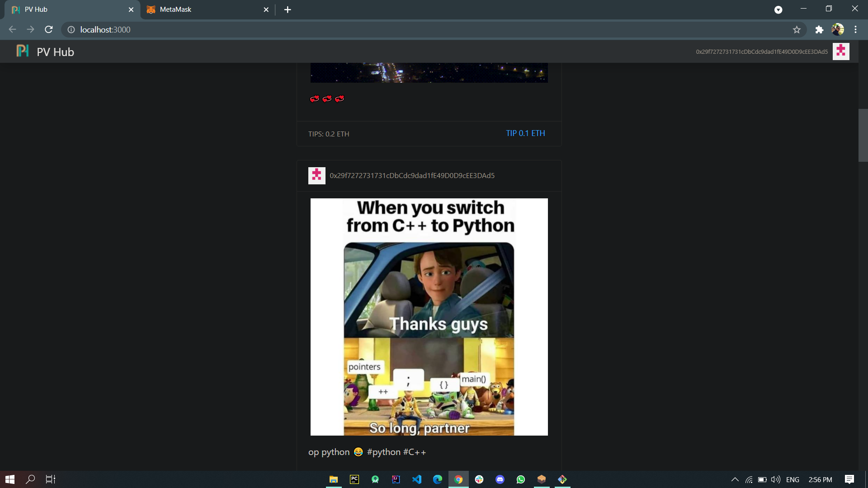Click the PV Hub logo icon
Viewport: 868px width, 488px height.
pyautogui.click(x=22, y=51)
